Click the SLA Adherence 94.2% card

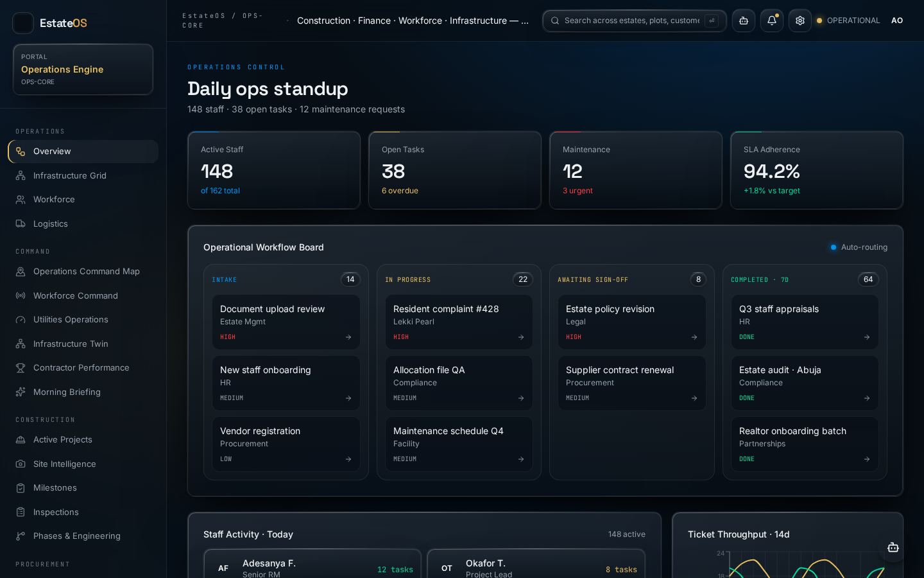[817, 170]
